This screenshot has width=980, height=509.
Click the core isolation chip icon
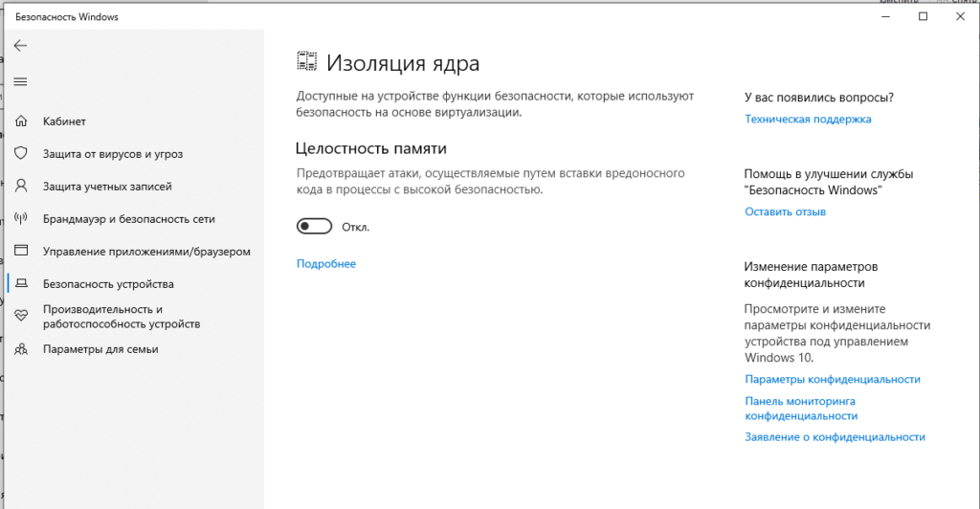307,61
